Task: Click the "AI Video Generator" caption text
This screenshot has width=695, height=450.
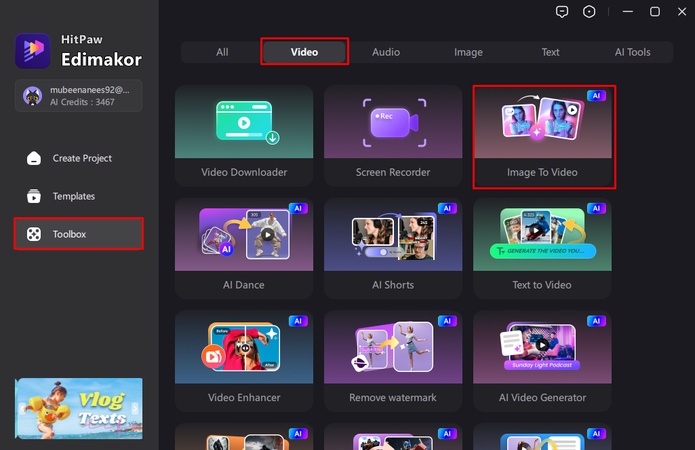Action: [x=542, y=397]
